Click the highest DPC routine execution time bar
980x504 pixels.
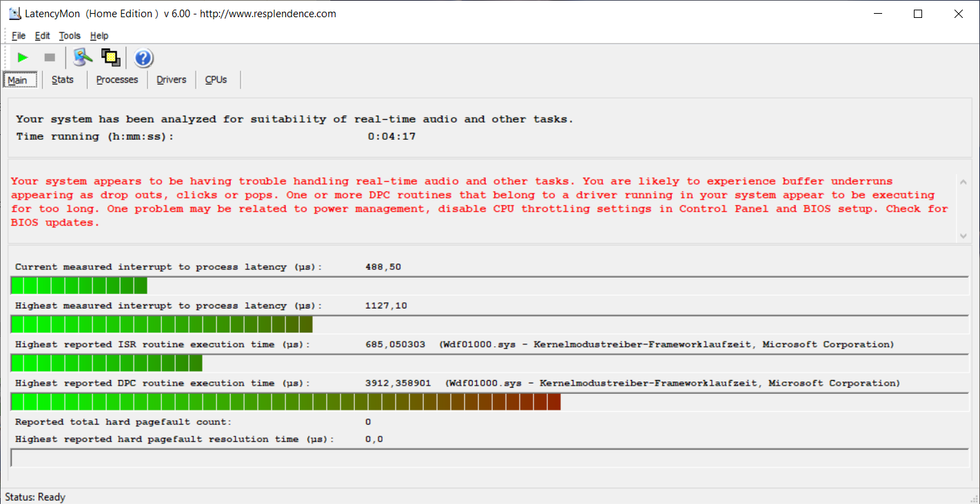click(x=285, y=402)
